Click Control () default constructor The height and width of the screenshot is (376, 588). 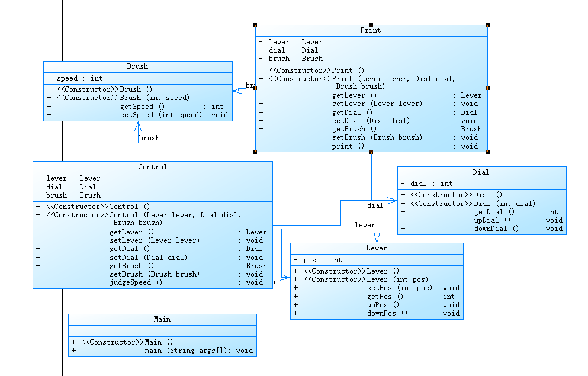tap(129, 207)
